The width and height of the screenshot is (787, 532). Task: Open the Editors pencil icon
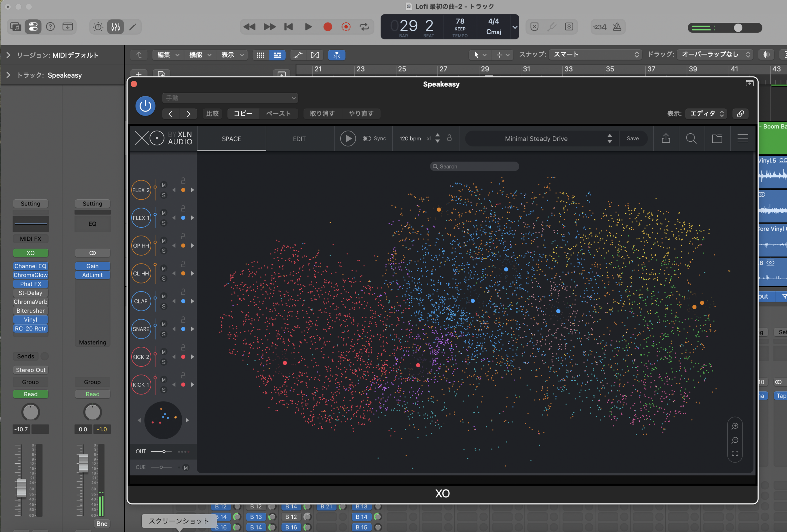(x=133, y=27)
